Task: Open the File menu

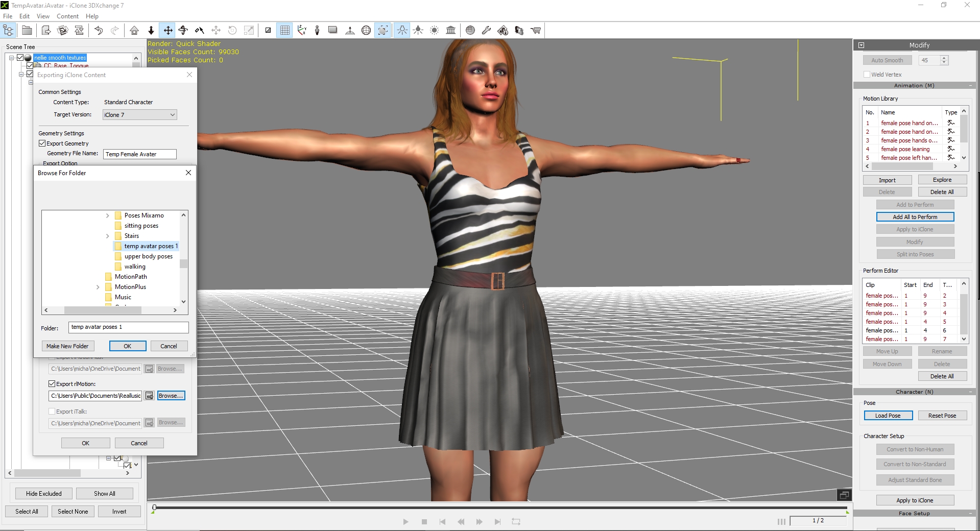Action: [x=8, y=16]
